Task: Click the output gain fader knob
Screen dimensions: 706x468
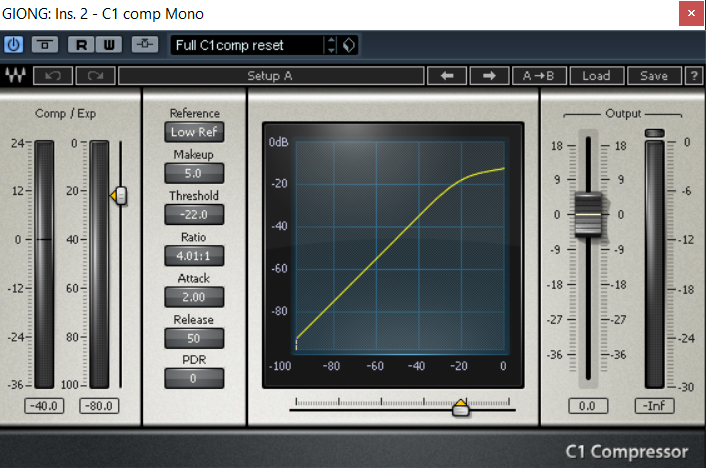Action: tap(588, 214)
